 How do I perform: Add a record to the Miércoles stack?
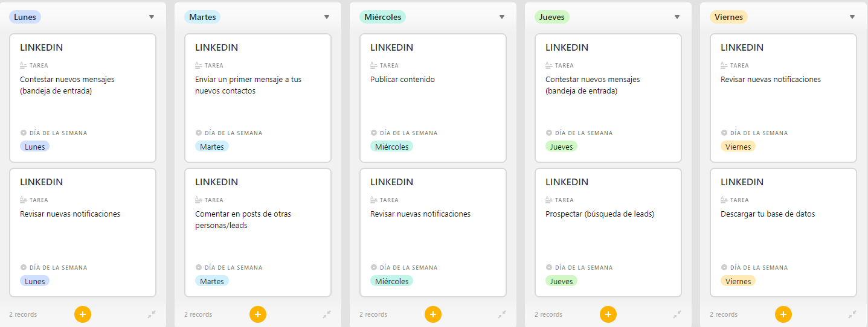point(433,314)
